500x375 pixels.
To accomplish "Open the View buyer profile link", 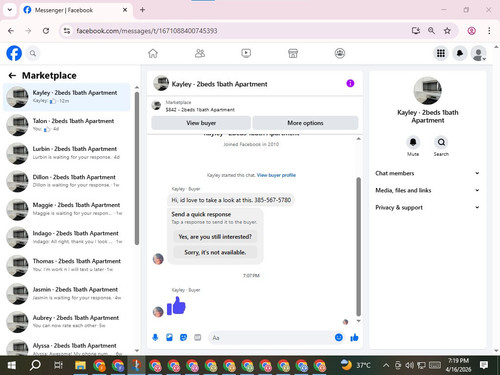I will tap(276, 175).
